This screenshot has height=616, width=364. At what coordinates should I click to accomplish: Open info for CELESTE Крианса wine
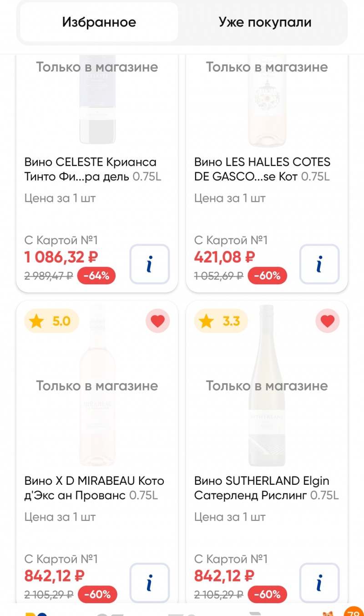[x=149, y=264]
